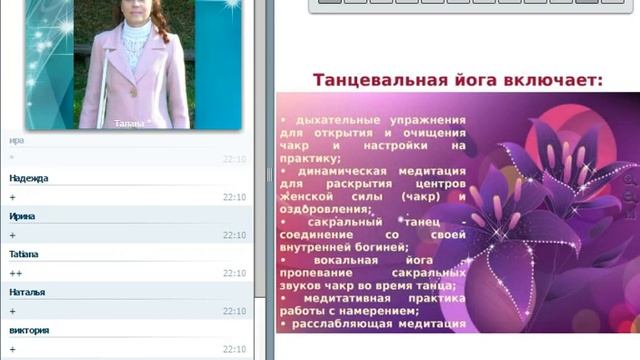The width and height of the screenshot is (640, 360).
Task: Select chat sender name Tatiana
Action: pos(24,254)
